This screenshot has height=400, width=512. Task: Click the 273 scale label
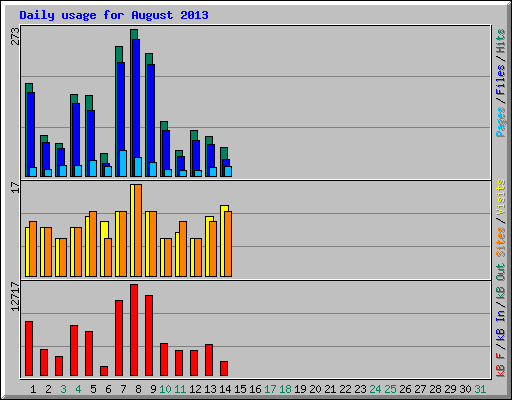16,36
